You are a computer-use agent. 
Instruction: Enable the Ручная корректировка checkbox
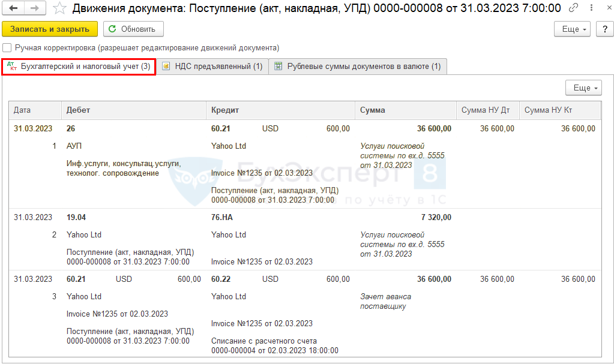[x=7, y=48]
